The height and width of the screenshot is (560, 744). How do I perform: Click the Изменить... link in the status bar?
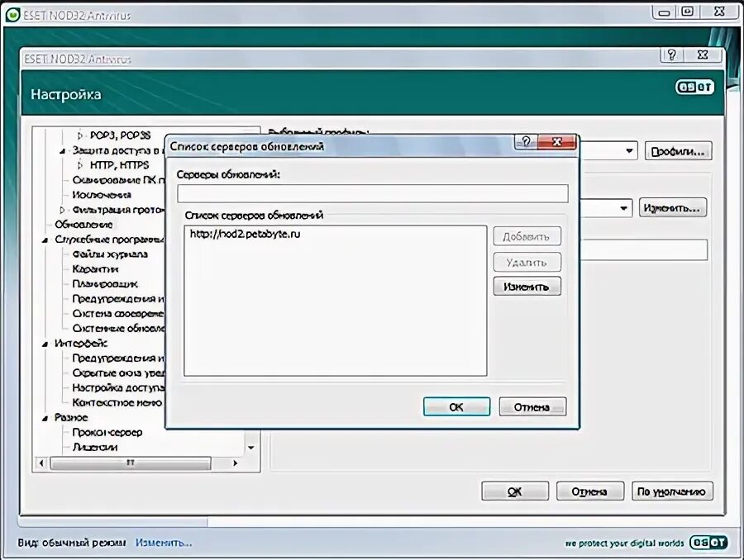tap(164, 543)
